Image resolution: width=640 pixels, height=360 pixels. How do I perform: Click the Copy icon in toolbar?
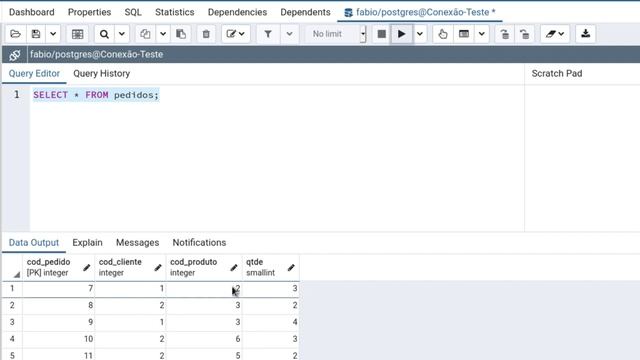point(145,34)
